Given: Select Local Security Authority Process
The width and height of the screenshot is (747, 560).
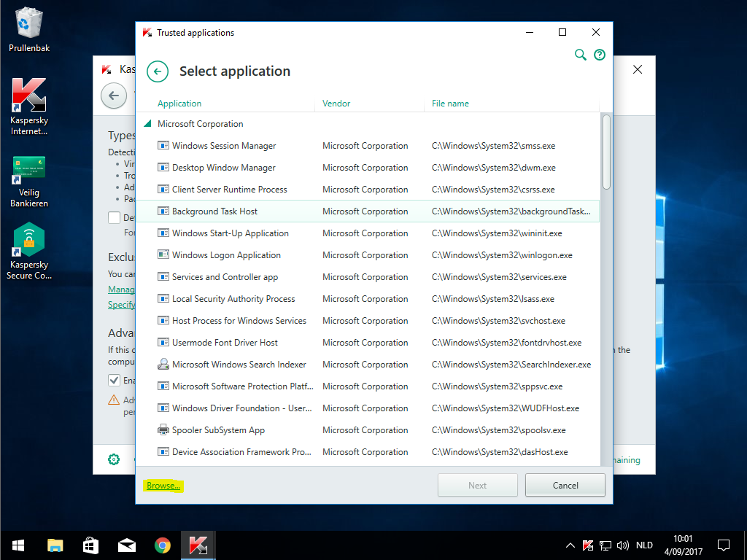Looking at the screenshot, I should pyautogui.click(x=368, y=298).
